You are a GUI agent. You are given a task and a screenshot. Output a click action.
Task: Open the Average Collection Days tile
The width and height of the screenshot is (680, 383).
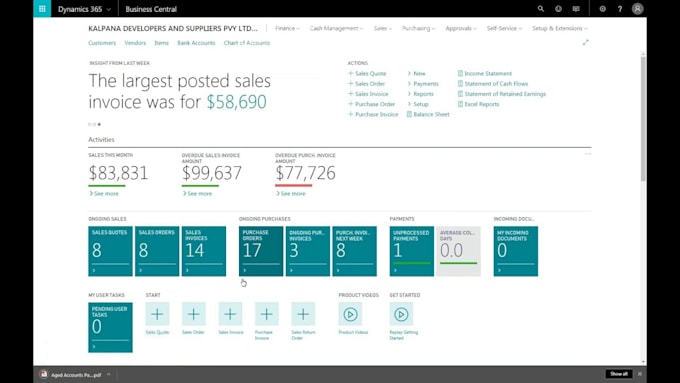(x=458, y=251)
